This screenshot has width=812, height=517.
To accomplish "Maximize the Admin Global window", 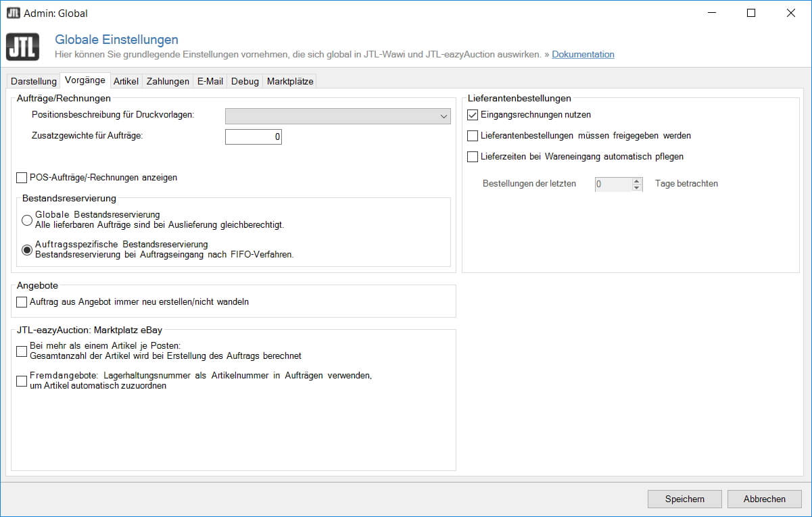I will click(x=750, y=13).
